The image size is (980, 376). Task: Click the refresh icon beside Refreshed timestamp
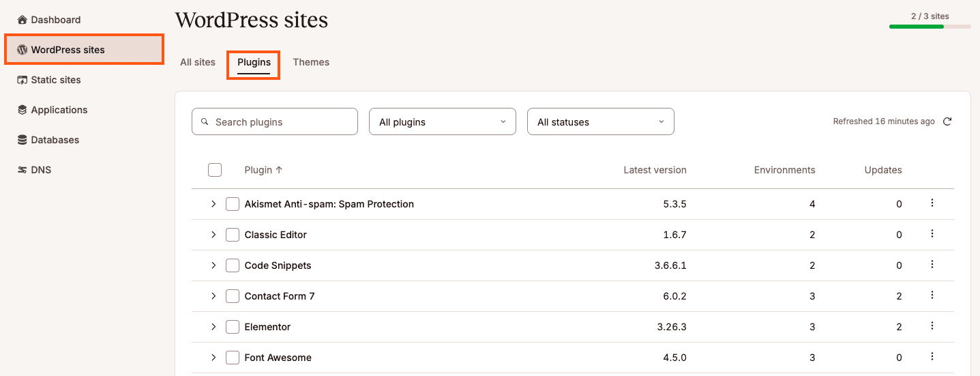(x=947, y=121)
